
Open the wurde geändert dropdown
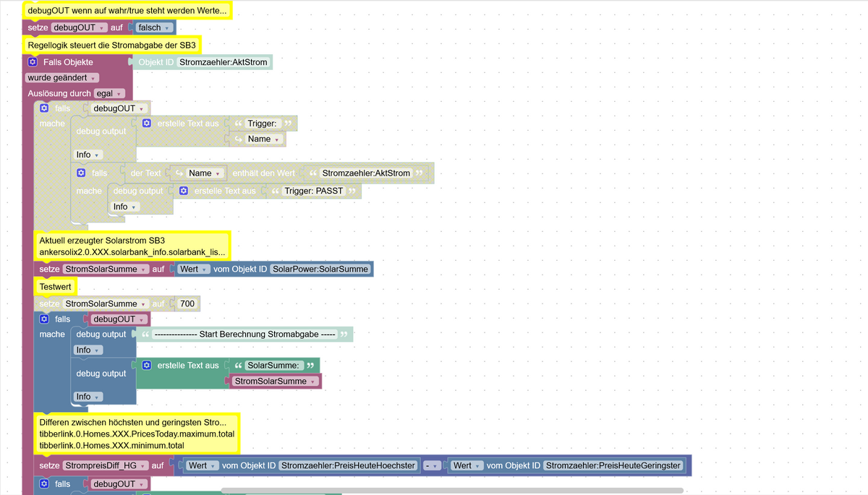[x=61, y=77]
